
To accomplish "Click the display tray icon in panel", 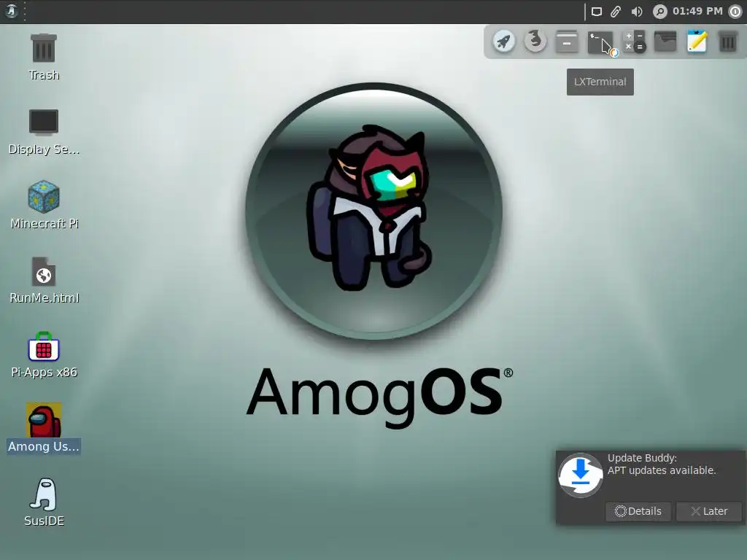I will pyautogui.click(x=597, y=12).
